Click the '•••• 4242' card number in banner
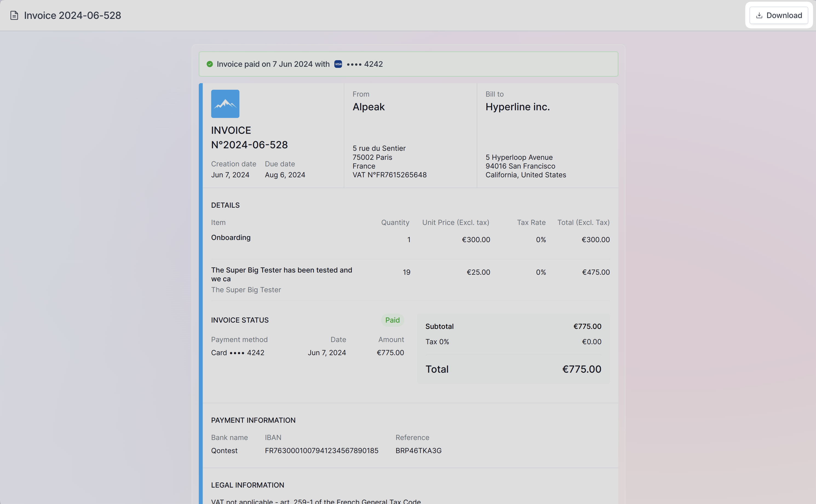 [x=365, y=64]
